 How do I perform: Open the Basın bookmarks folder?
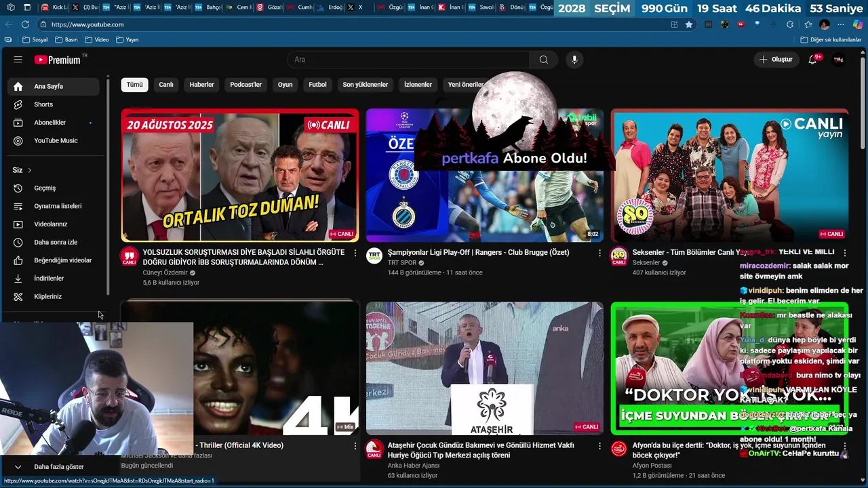point(66,39)
